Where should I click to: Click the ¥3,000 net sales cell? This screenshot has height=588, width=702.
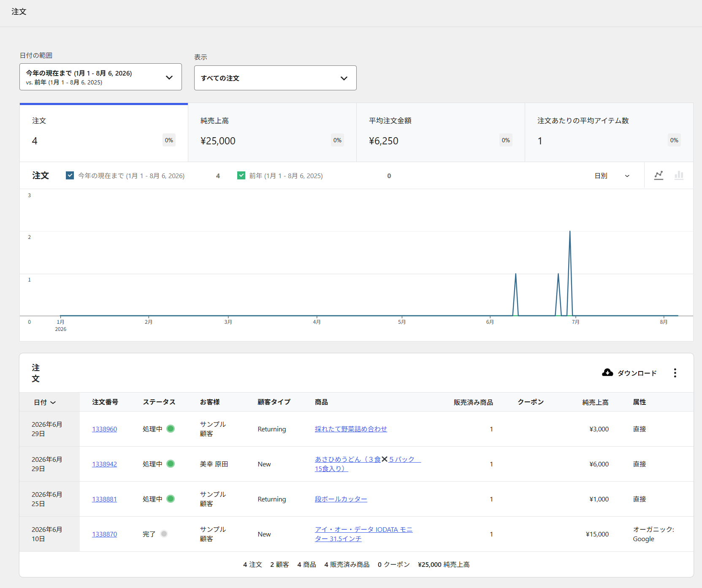(599, 429)
